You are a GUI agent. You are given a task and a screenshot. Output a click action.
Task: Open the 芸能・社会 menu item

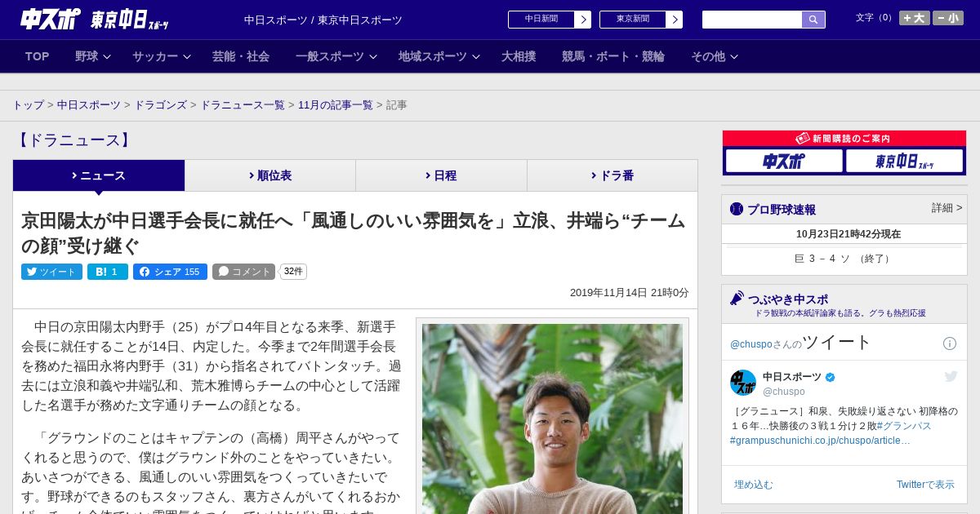[x=241, y=56]
